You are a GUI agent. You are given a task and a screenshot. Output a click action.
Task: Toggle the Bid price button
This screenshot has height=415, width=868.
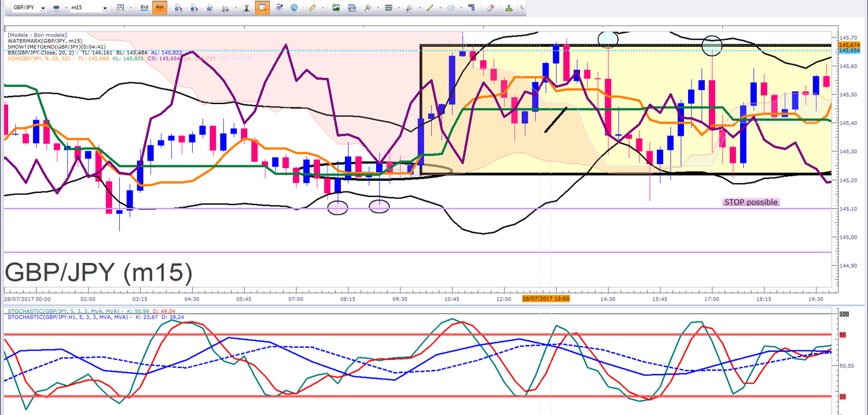pyautogui.click(x=144, y=8)
